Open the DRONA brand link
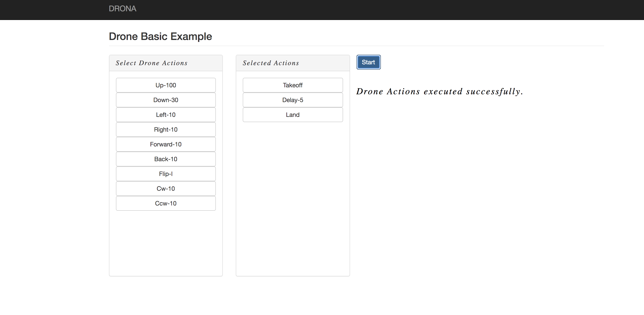644x315 pixels. click(x=122, y=9)
